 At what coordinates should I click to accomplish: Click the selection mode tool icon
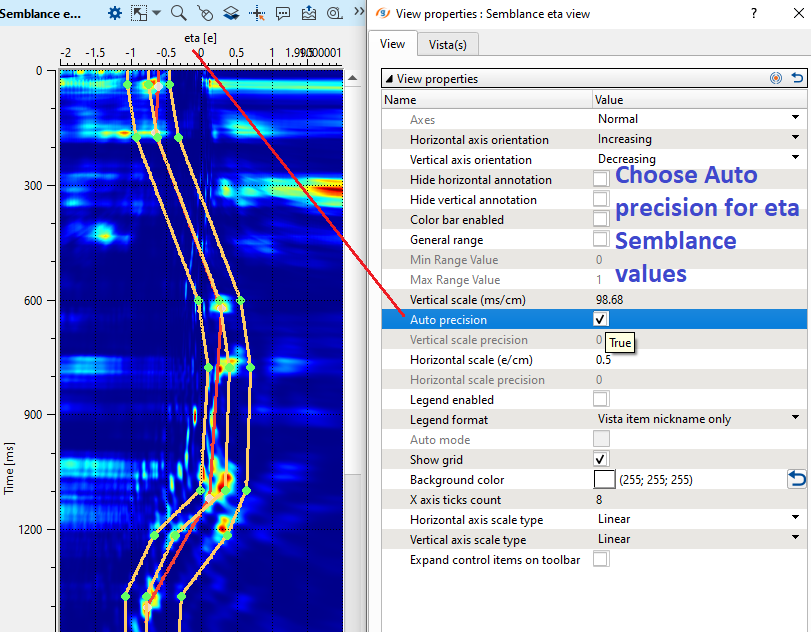140,13
